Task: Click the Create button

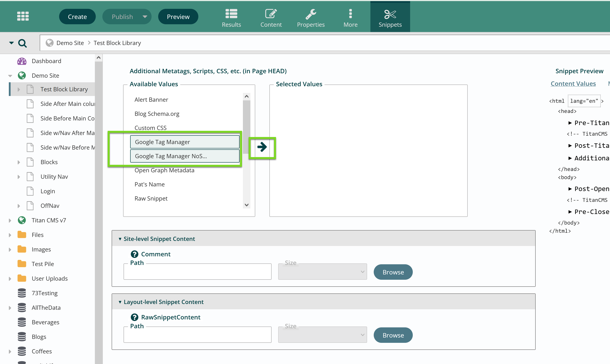Action: click(x=77, y=17)
